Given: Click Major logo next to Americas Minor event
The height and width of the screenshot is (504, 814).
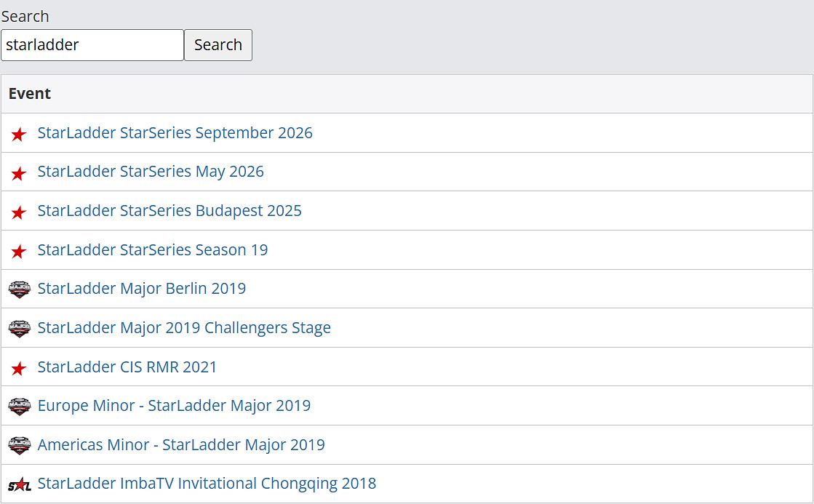Looking at the screenshot, I should pos(19,446).
